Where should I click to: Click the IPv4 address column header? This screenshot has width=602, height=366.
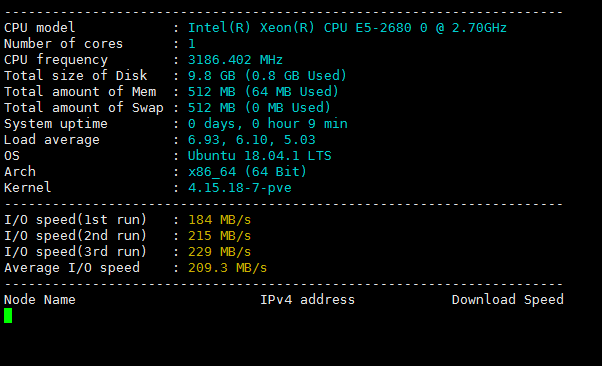308,300
